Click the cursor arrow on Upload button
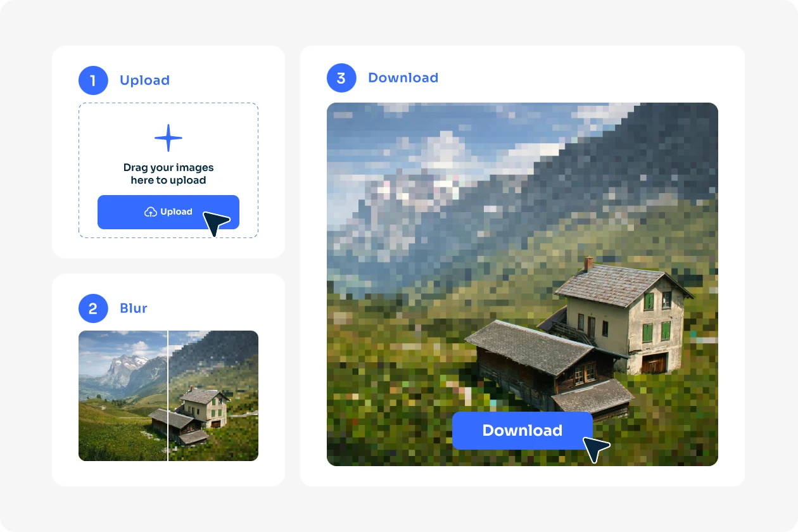Screen dimensions: 798x532 (x=215, y=223)
